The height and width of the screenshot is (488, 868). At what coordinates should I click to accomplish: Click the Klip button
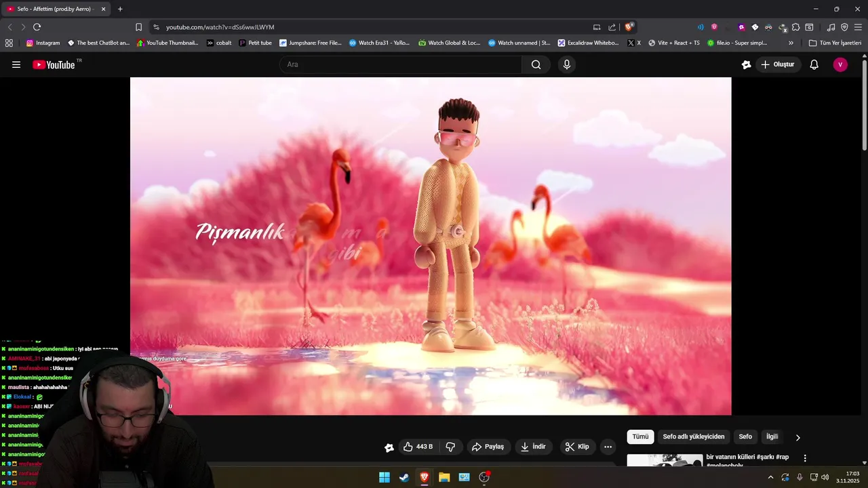coord(578,447)
